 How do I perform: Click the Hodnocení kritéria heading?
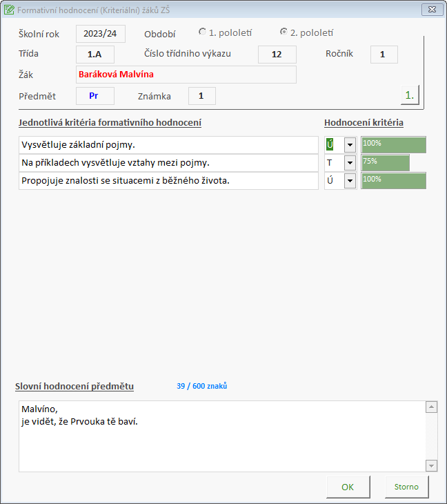point(364,123)
